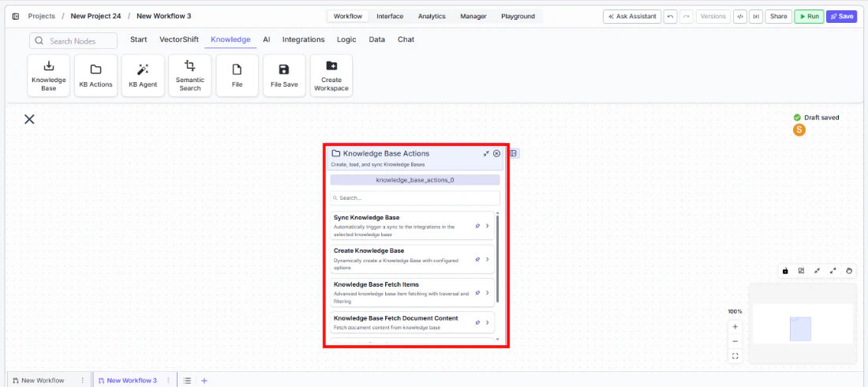
Task: Click the collapse arrows in canvas toolbar
Action: click(817, 271)
